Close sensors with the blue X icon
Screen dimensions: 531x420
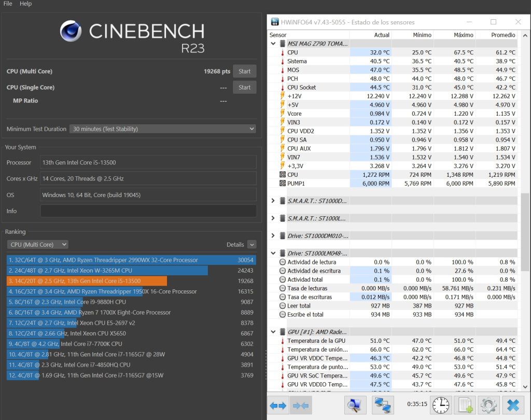[513, 405]
